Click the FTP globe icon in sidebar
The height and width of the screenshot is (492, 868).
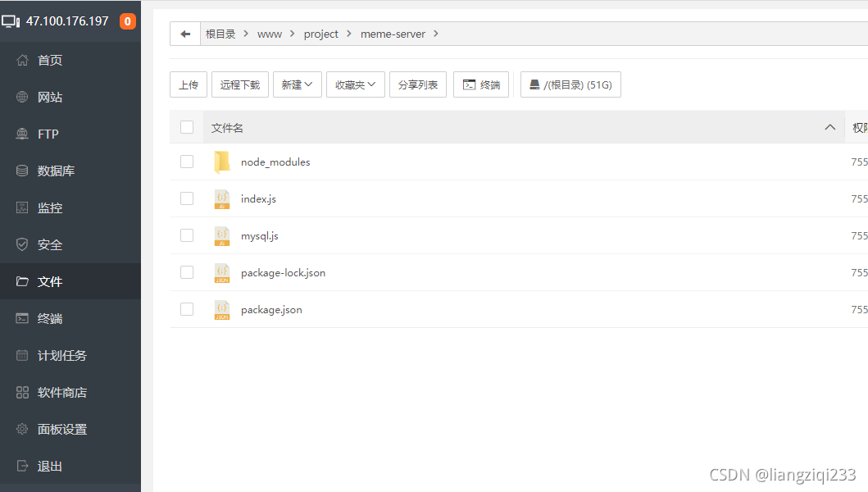(x=22, y=134)
